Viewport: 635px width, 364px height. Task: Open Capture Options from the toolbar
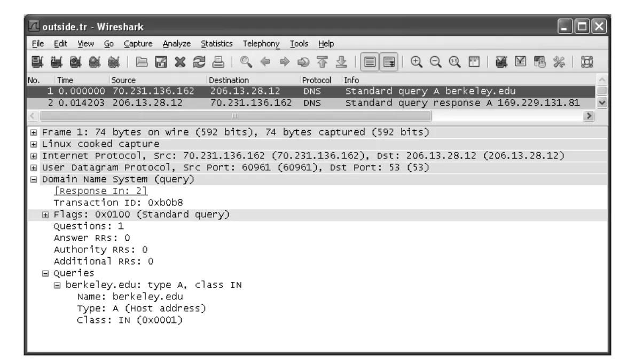[56, 62]
